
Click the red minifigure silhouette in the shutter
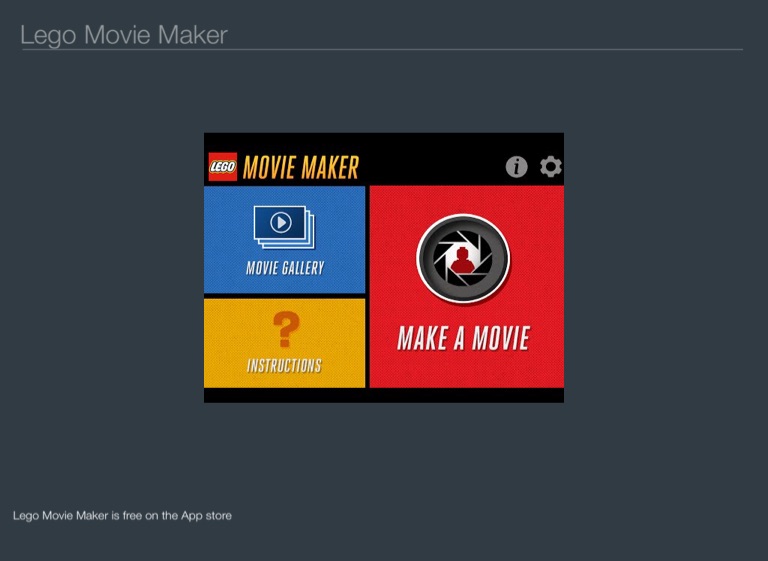463,261
